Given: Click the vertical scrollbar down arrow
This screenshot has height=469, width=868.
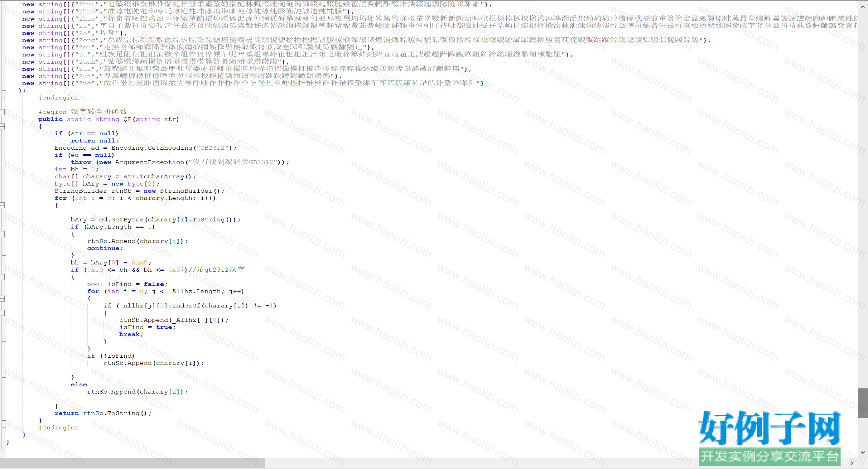Looking at the screenshot, I should click(x=863, y=452).
